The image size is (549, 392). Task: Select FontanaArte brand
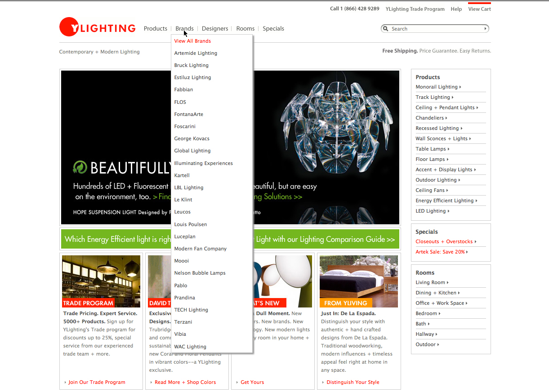pyautogui.click(x=189, y=114)
